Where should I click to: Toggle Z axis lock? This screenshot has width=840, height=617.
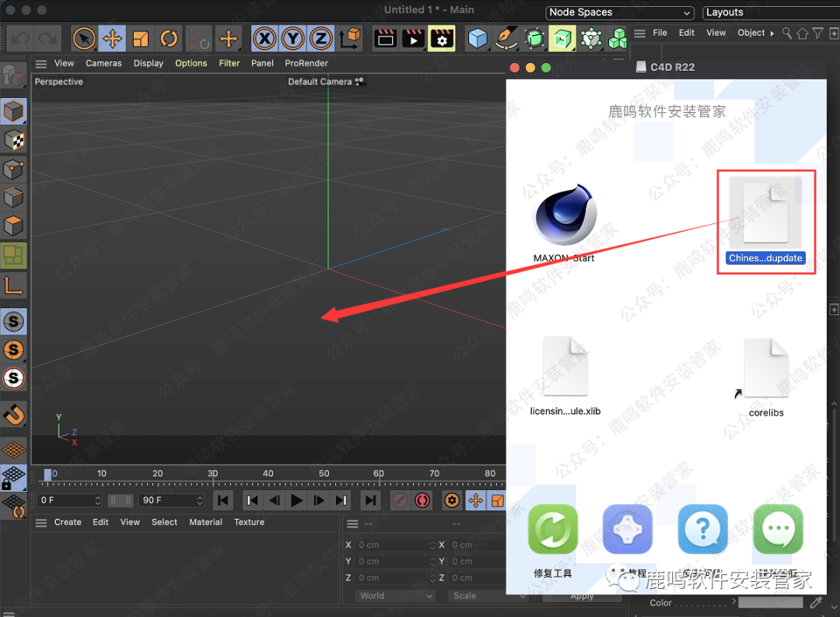point(320,38)
